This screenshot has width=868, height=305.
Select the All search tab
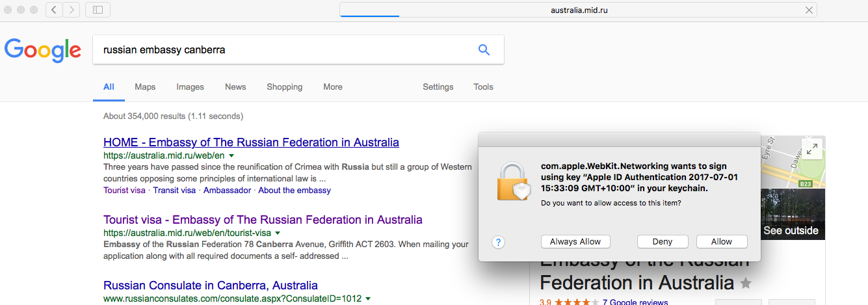coord(109,87)
